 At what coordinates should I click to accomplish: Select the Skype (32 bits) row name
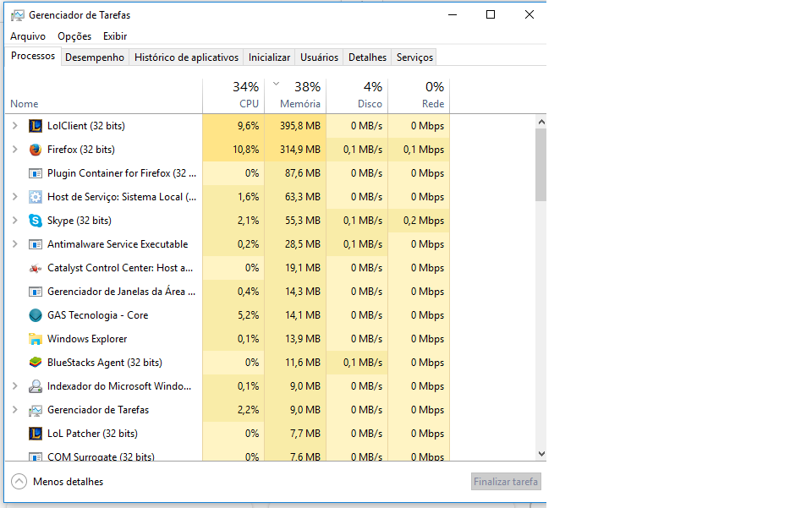(x=80, y=221)
